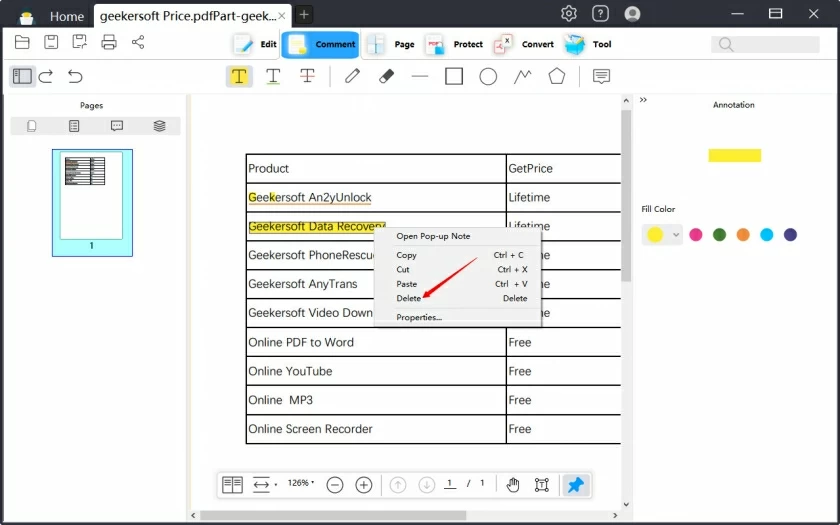
Task: Add a new tab with plus button
Action: [x=304, y=14]
